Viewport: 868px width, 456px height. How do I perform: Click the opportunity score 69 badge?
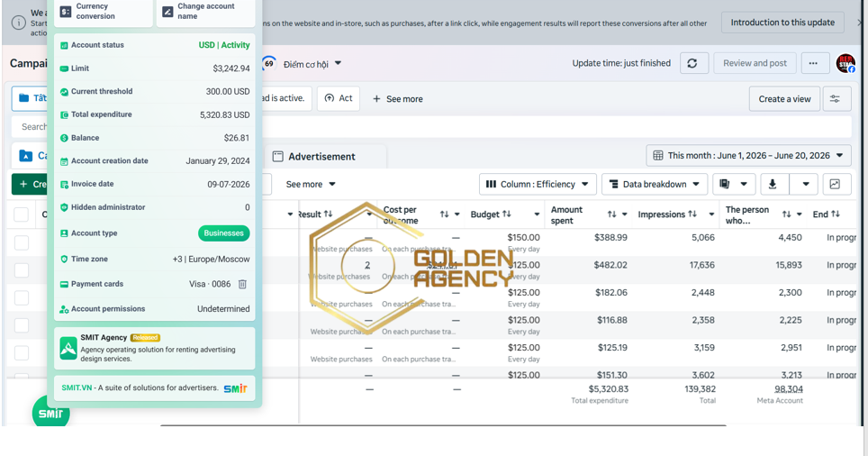click(x=269, y=64)
